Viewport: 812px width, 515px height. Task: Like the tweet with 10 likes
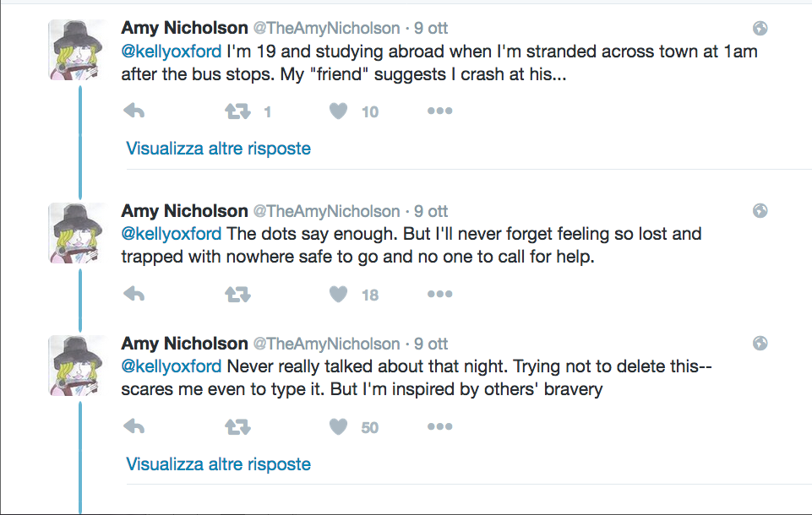tap(339, 111)
